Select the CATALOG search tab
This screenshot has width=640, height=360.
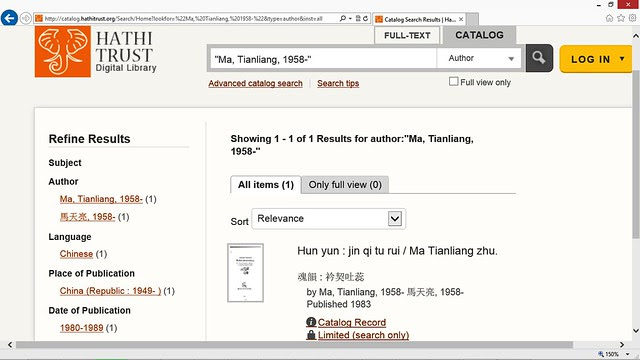[x=479, y=35]
